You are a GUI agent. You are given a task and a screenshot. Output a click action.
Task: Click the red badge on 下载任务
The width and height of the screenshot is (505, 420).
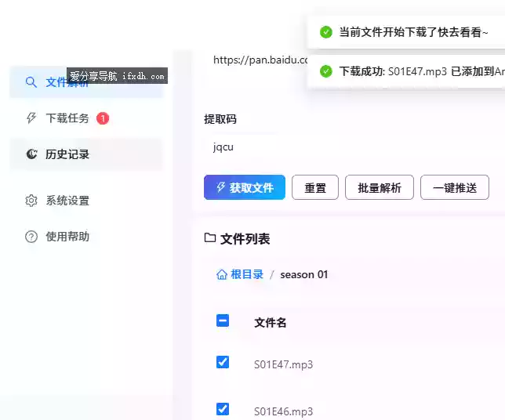point(103,118)
